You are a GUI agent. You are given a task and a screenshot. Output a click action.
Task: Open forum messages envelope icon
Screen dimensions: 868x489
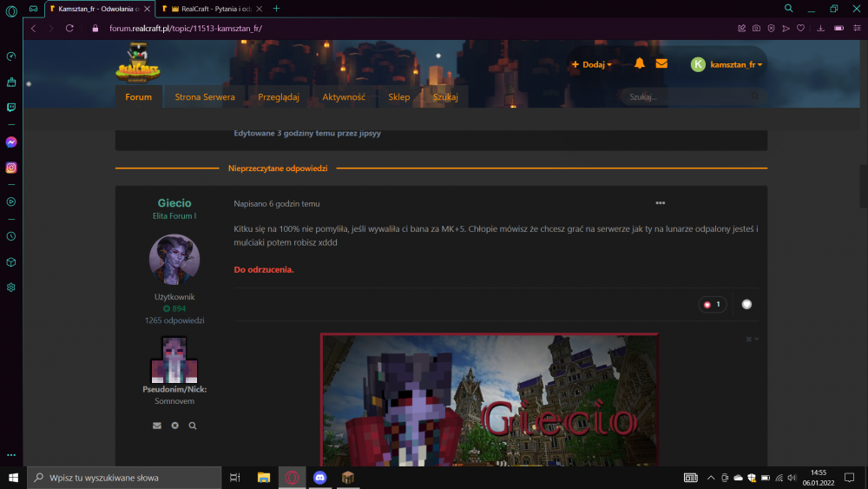point(661,63)
